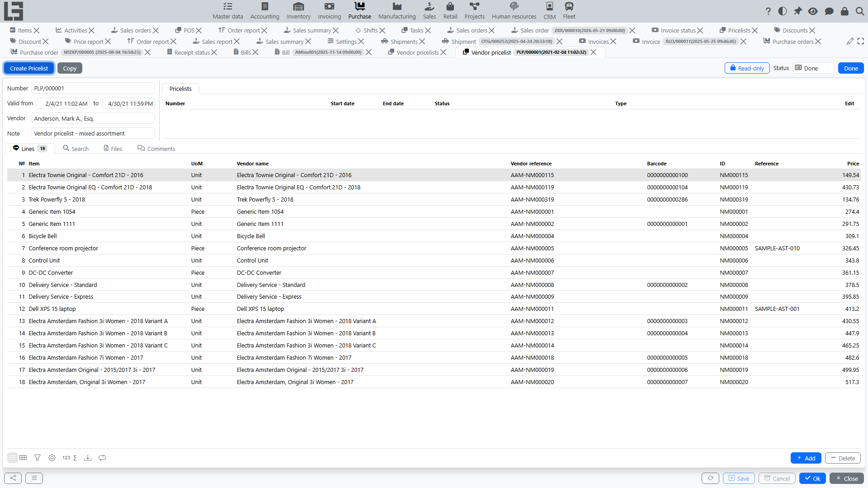This screenshot has height=488, width=868.
Task: Click the Number field PLP/000001
Action: (93, 88)
